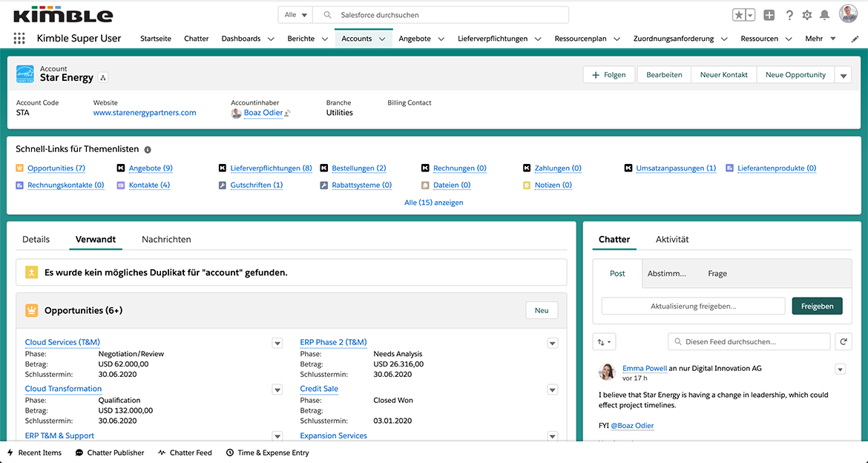Viewport: 868px width, 463px height.
Task: Click the Aktualisierung freigeben input field
Action: click(693, 306)
